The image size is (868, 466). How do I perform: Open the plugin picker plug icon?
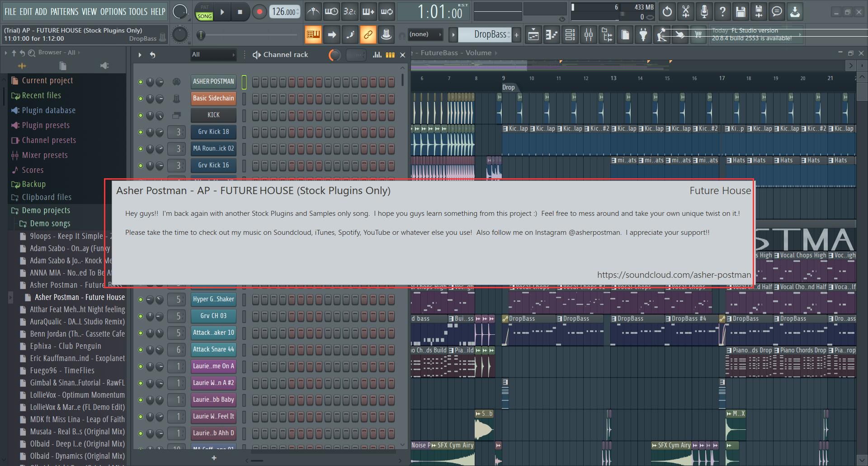point(643,34)
